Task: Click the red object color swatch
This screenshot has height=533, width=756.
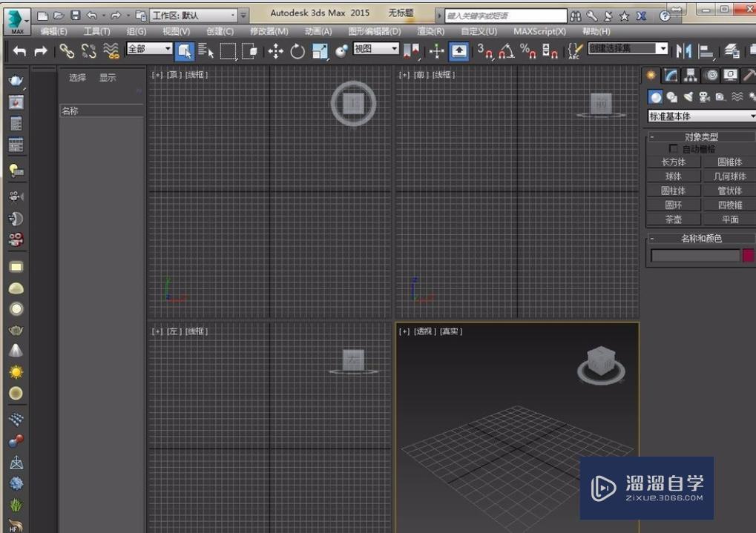Action: (x=748, y=255)
